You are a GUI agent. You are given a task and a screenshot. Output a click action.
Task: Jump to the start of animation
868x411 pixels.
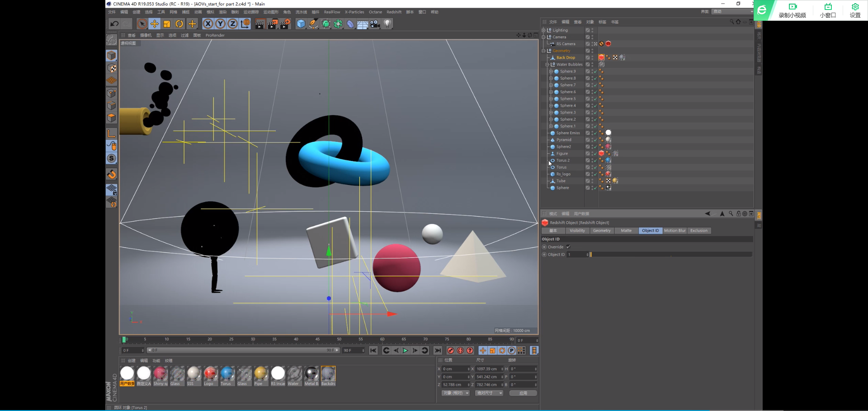coord(373,350)
